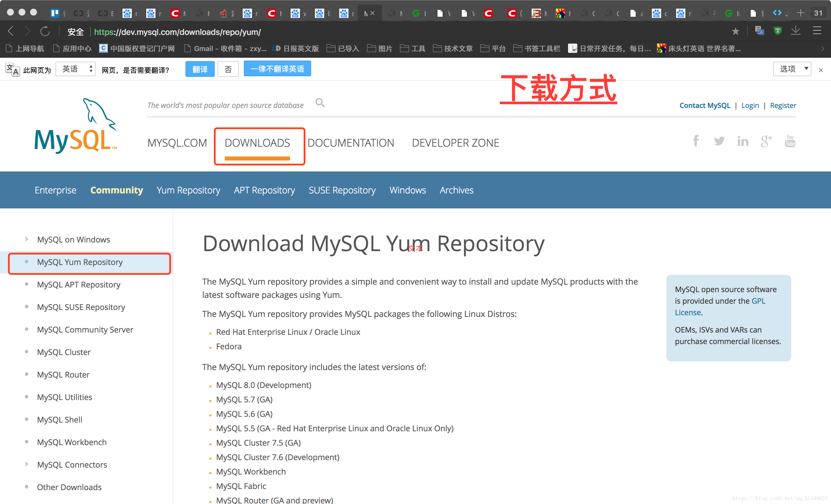This screenshot has height=504, width=831.
Task: Click the Login link
Action: [750, 105]
